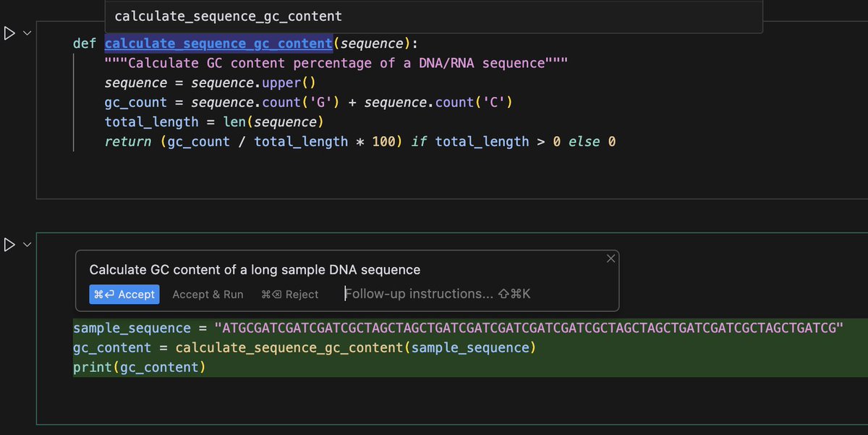Click the 'def' keyword in the first cell
This screenshot has height=435, width=868.
pyautogui.click(x=85, y=43)
